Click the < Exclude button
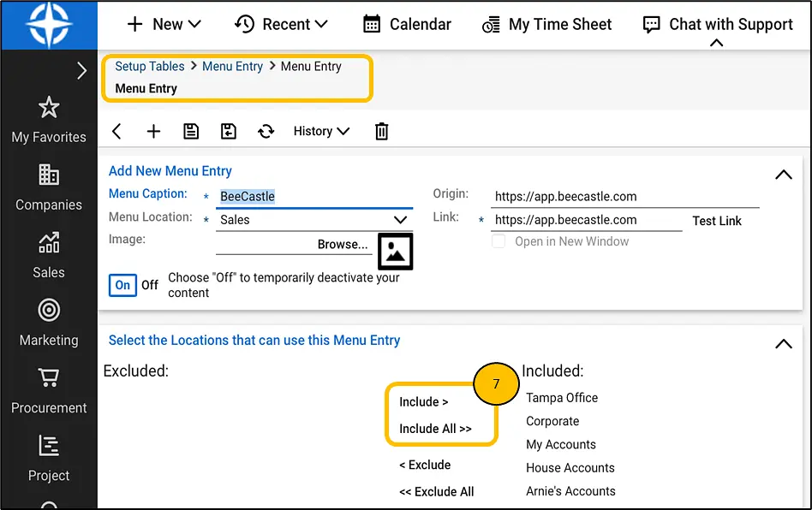The width and height of the screenshot is (812, 510). pyautogui.click(x=425, y=465)
